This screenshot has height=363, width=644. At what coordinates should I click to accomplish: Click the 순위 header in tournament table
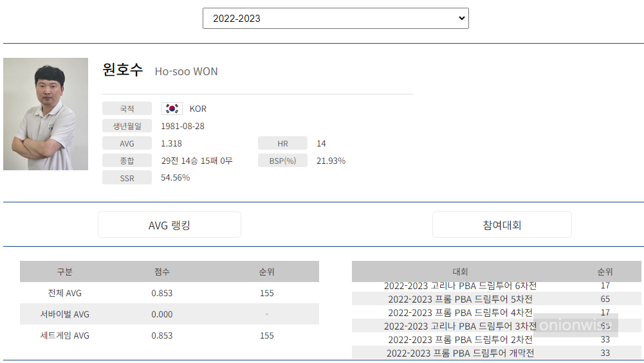(605, 272)
